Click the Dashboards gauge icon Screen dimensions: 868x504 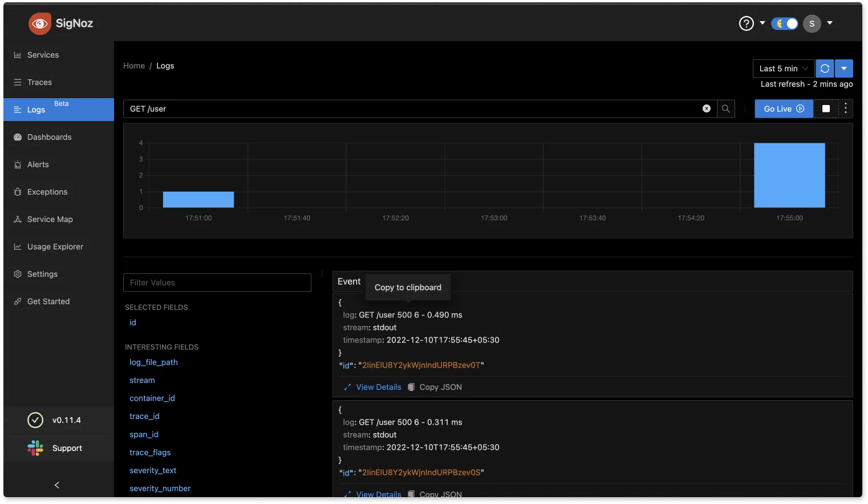(18, 137)
